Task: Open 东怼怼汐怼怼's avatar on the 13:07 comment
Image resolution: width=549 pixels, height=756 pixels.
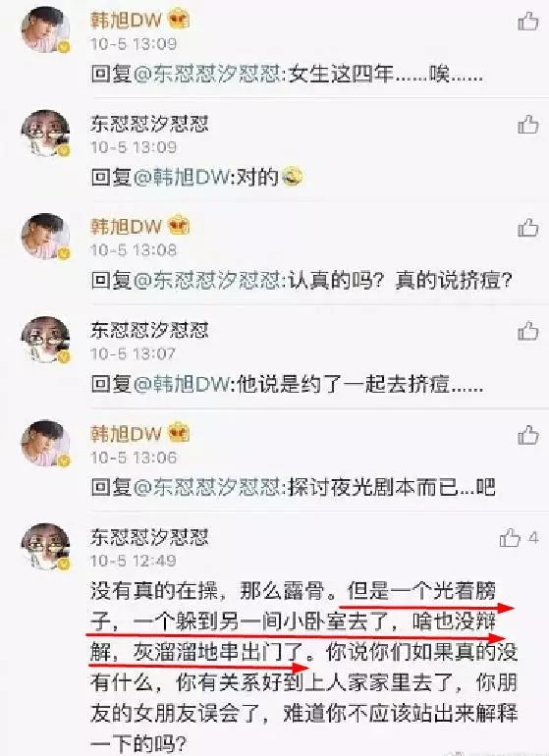Action: [45, 340]
